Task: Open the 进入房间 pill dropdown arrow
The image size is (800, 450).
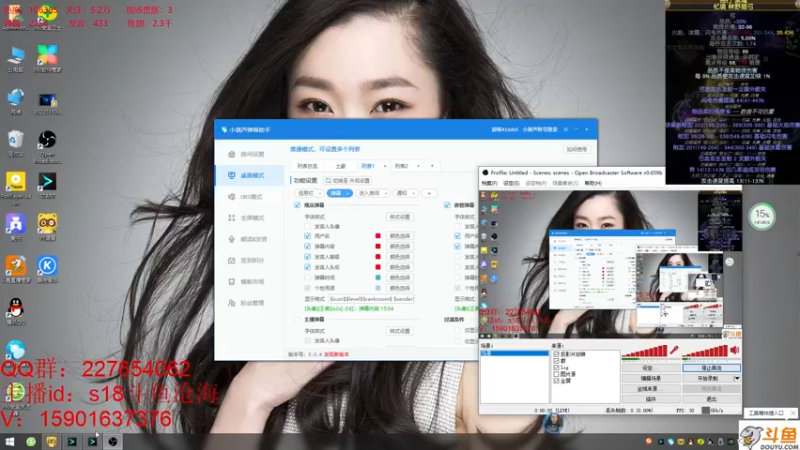Action: click(x=385, y=193)
